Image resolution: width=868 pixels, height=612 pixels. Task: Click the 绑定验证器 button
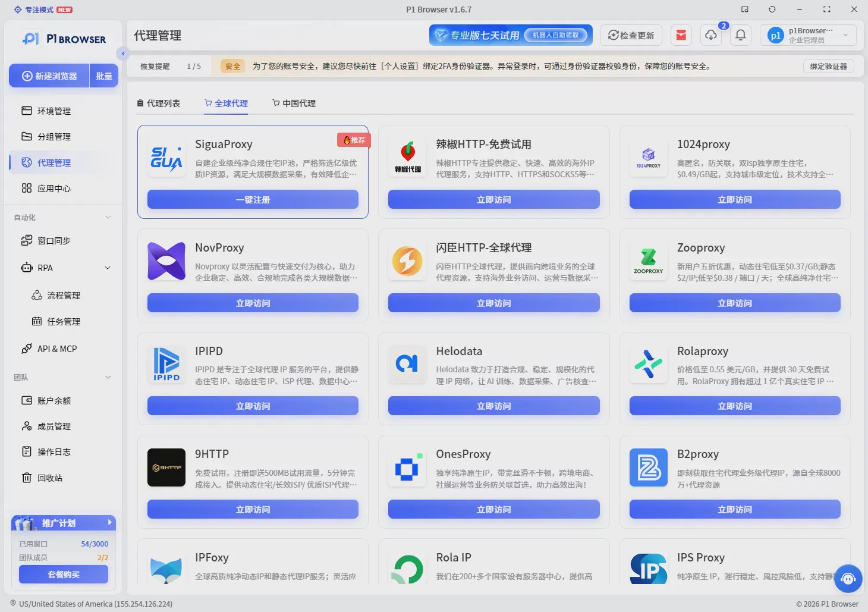[829, 66]
